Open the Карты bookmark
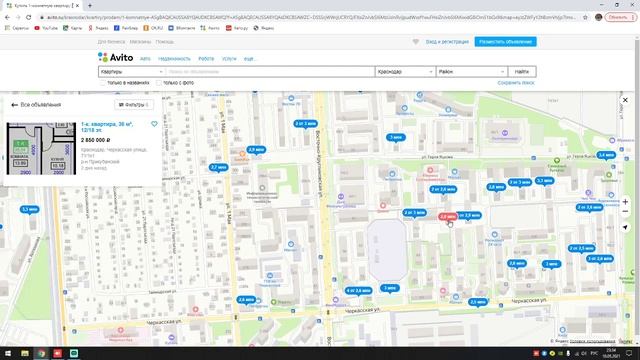This screenshot has width=640, height=360. pyautogui.click(x=73, y=28)
